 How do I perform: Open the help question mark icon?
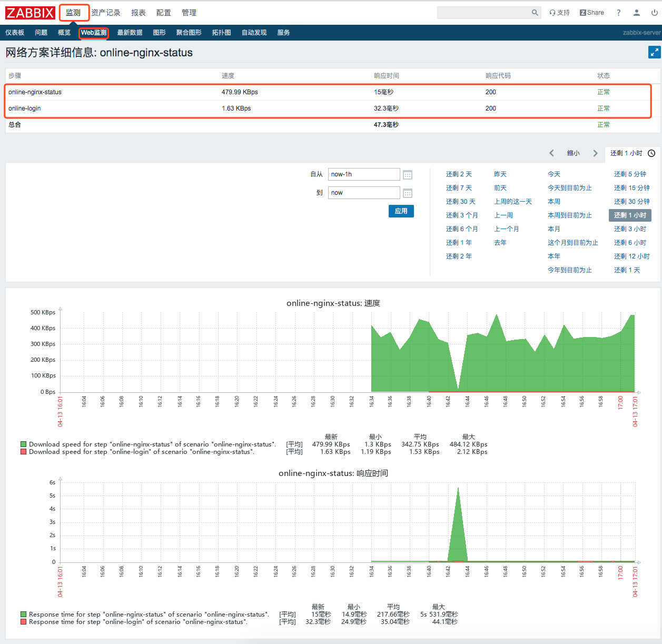618,13
